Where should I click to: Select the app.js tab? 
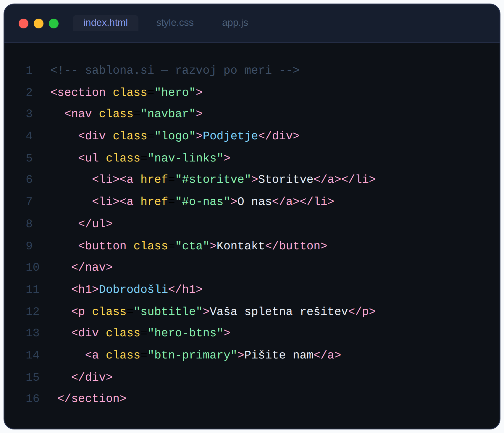pyautogui.click(x=235, y=23)
